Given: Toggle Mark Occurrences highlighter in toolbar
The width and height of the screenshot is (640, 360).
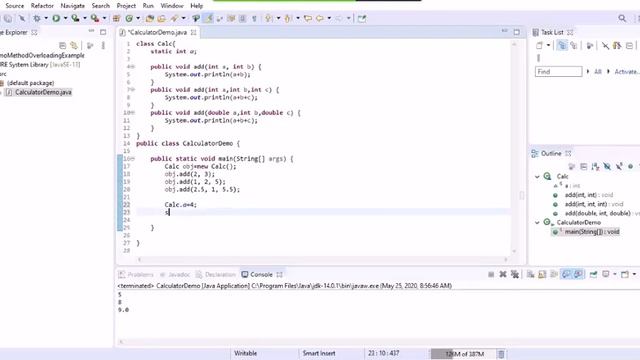Looking at the screenshot, I should coord(209,18).
